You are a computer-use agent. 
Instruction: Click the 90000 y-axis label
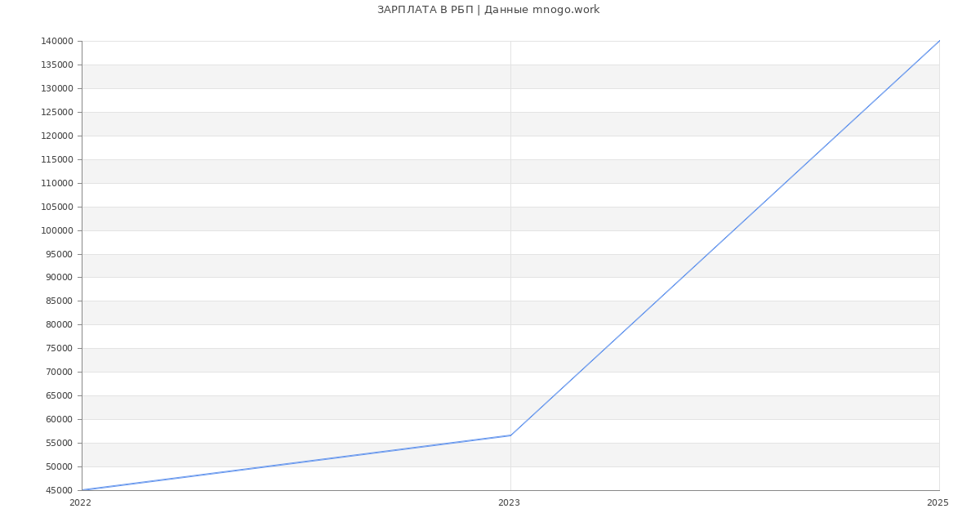tap(60, 278)
